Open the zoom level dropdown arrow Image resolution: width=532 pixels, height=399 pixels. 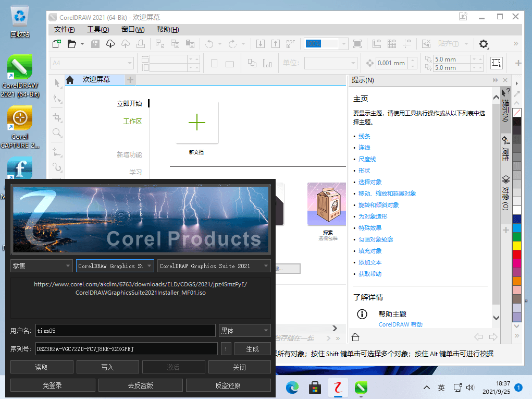[x=344, y=44]
